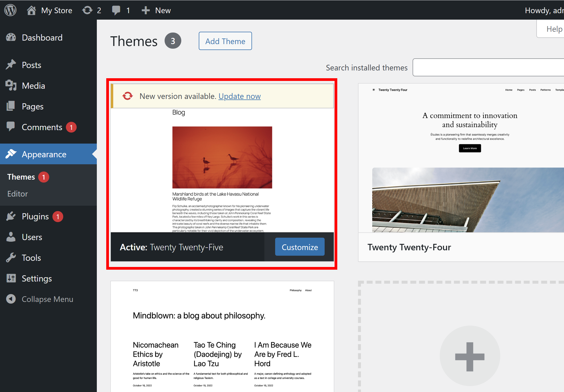Click the plus New icon
Screen dimensions: 564x392
pyautogui.click(x=146, y=10)
